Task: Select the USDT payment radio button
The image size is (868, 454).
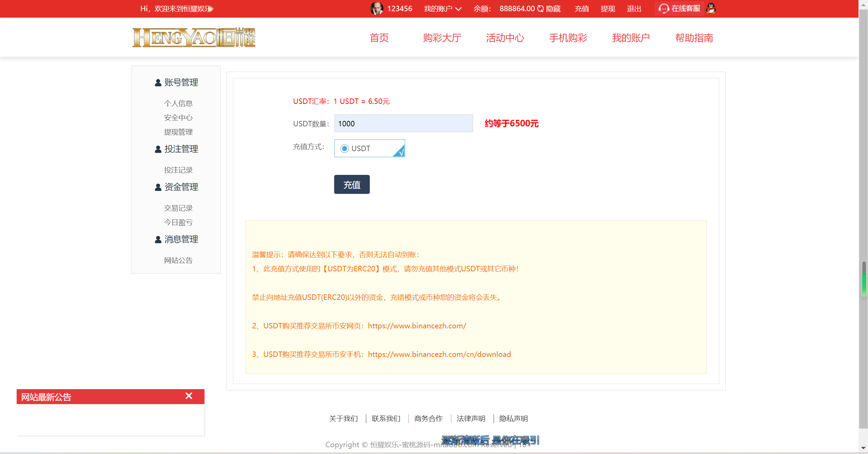Action: pyautogui.click(x=344, y=148)
